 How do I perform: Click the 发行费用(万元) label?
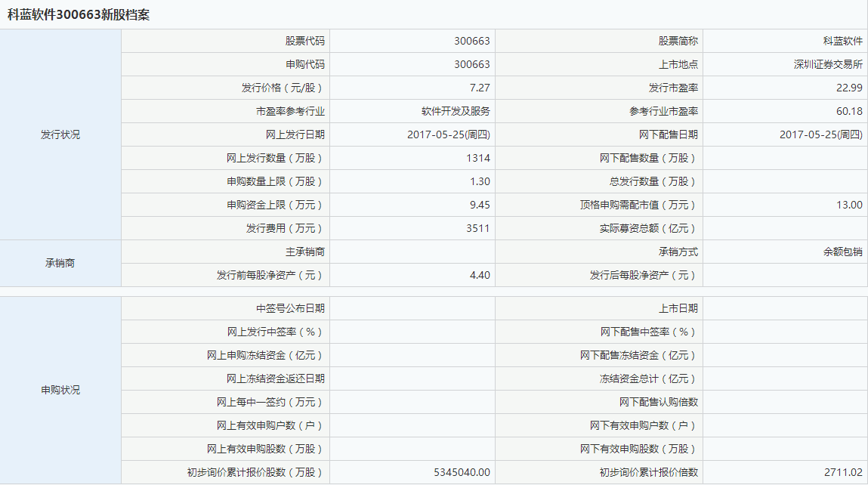285,228
